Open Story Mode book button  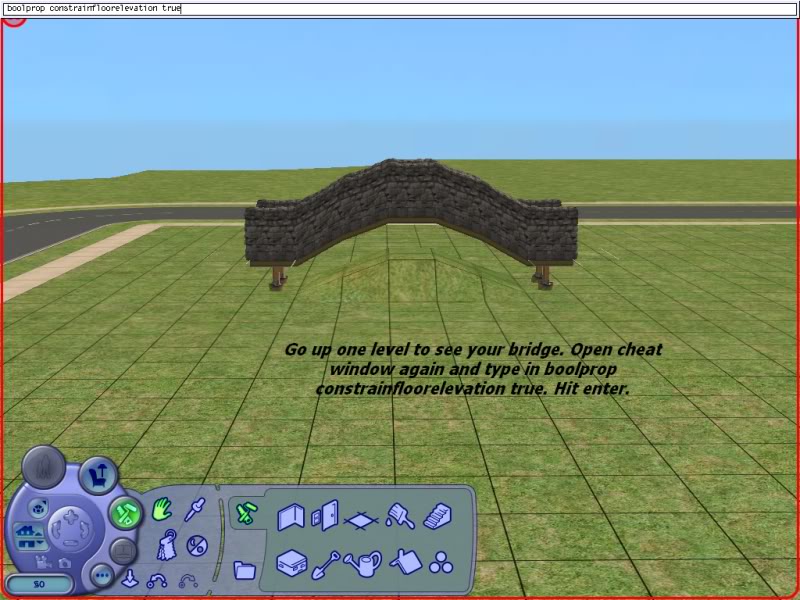point(123,551)
